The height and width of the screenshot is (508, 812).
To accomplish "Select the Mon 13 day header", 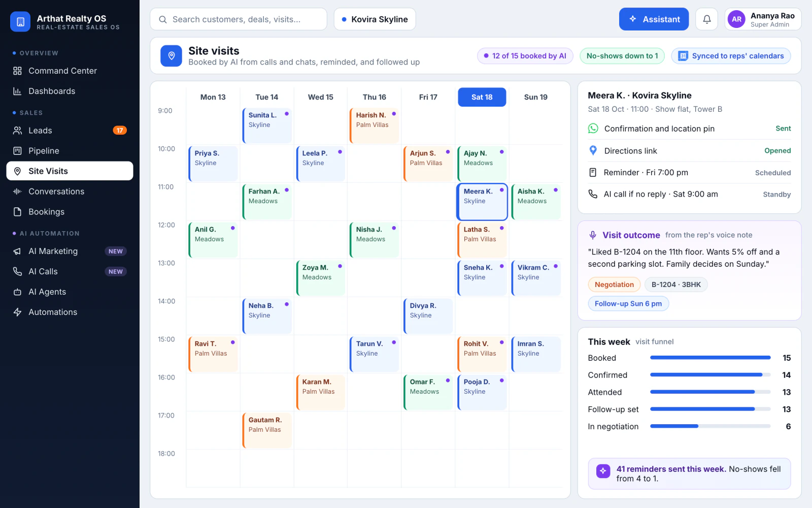I will point(213,97).
